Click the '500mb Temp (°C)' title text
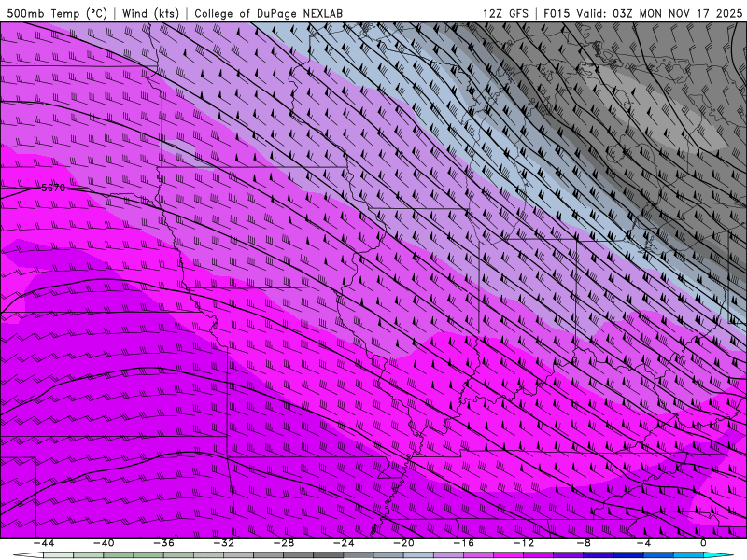The width and height of the screenshot is (747, 560). coord(57,13)
